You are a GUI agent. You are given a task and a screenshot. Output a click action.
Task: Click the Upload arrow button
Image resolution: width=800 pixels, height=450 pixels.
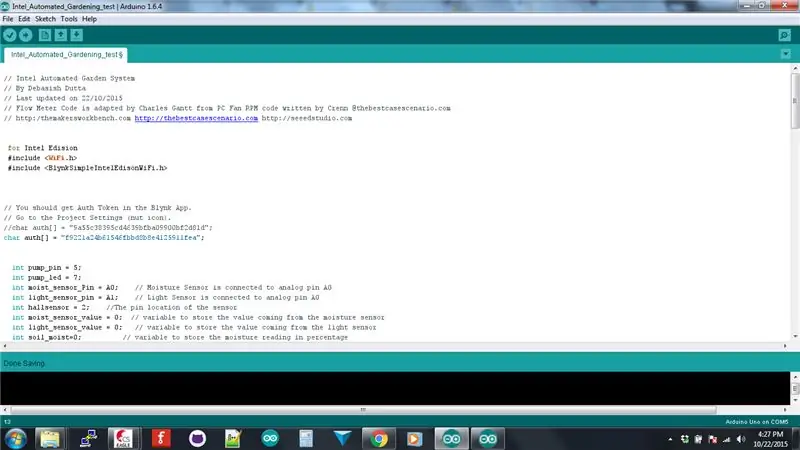26,35
